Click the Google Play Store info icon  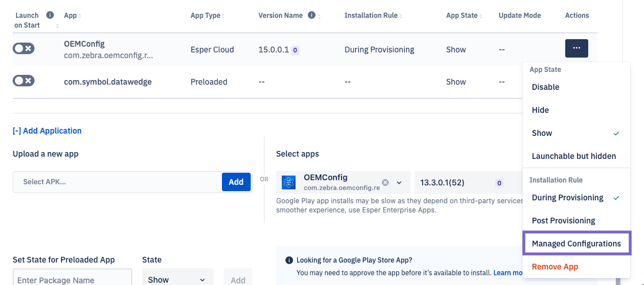(x=289, y=260)
